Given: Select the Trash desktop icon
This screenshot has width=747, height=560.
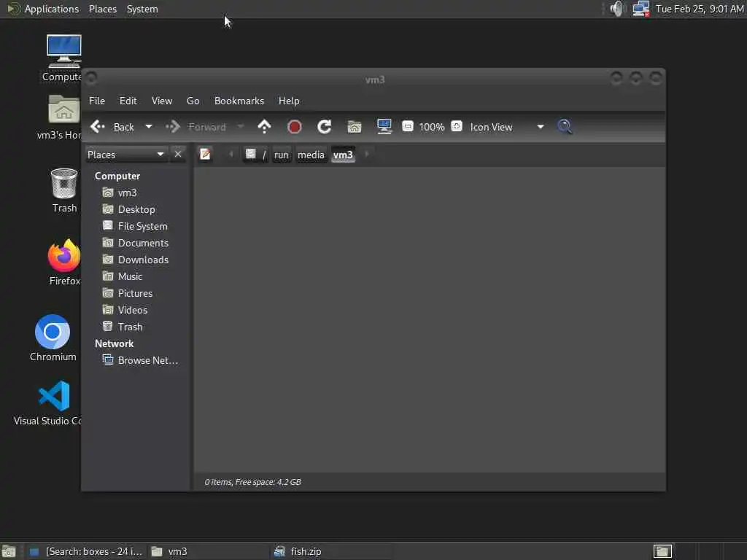Looking at the screenshot, I should click(x=64, y=190).
